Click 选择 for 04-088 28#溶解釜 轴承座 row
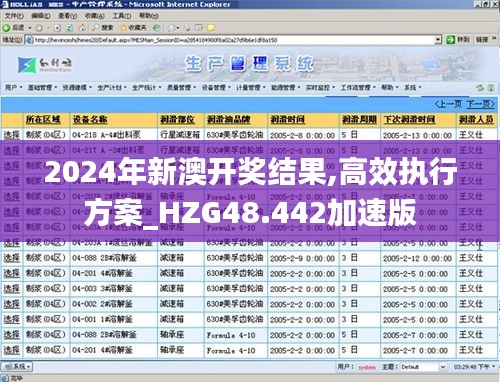This screenshot has height=382, width=500. pyautogui.click(x=12, y=335)
